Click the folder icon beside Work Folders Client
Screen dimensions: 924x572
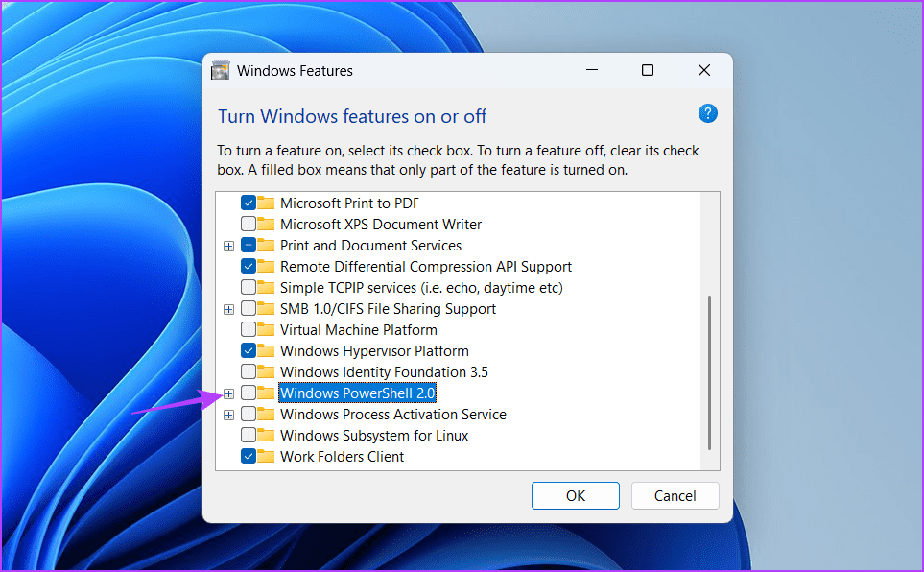tap(266, 457)
